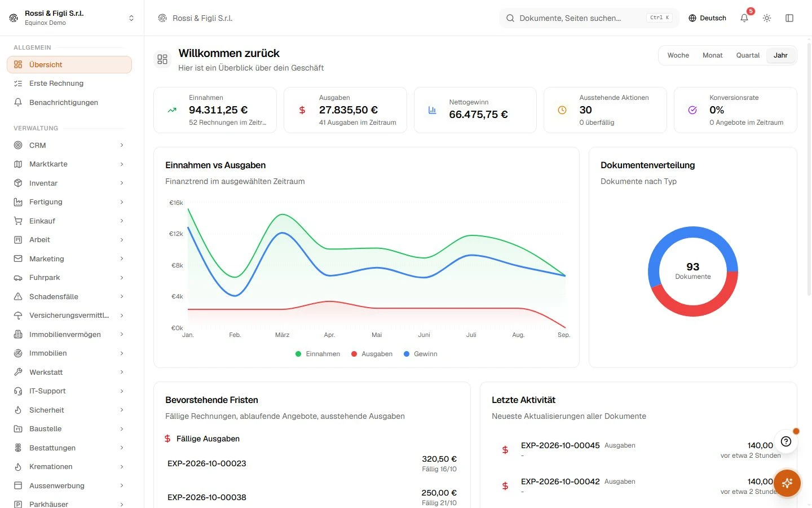The width and height of the screenshot is (812, 508).
Task: Toggle the Gewinn blue legend dot
Action: [407, 354]
